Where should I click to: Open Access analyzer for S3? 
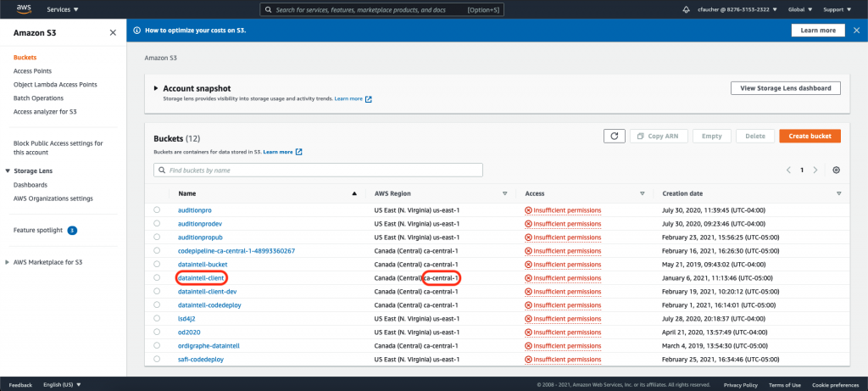click(45, 112)
